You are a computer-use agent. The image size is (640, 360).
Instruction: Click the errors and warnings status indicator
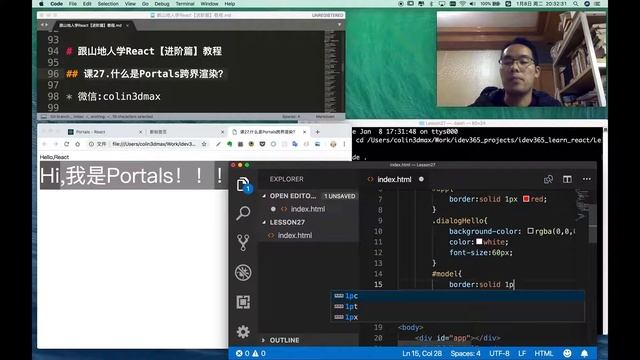251,353
